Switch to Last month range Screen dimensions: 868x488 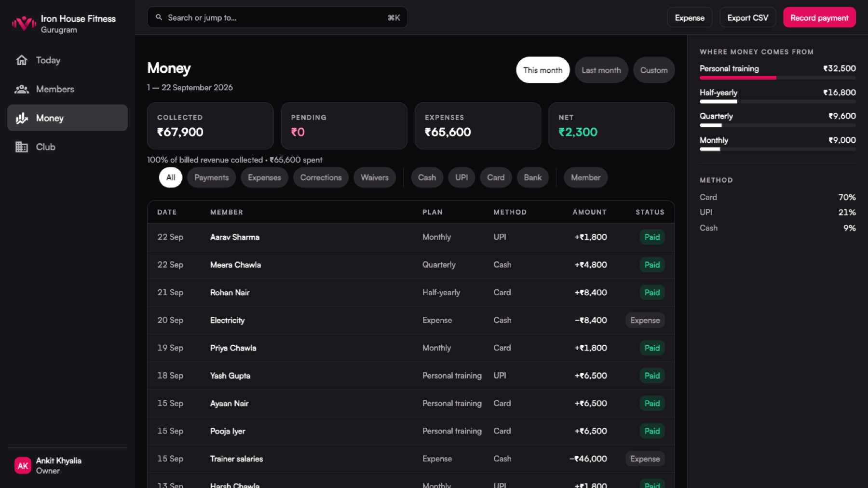(x=601, y=70)
